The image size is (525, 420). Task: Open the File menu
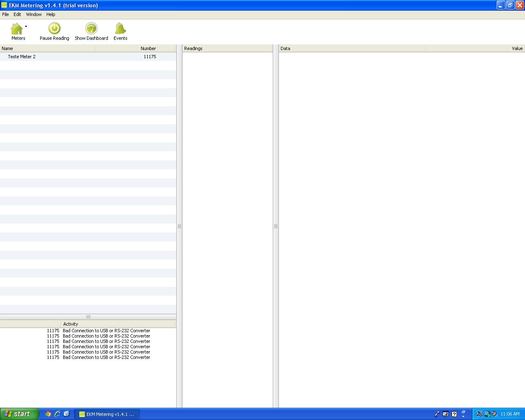click(5, 14)
